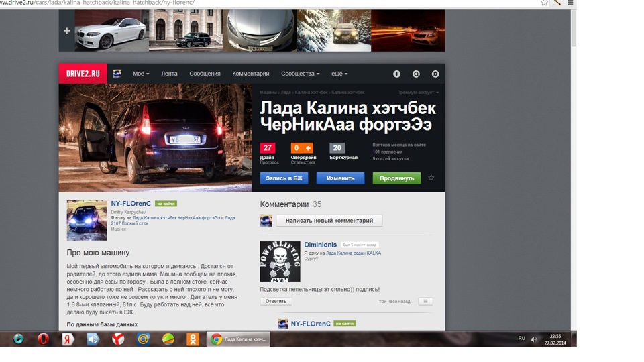Open the Odnoklassniki icon in taskbar
Viewport: 644px width, 362px height.
(193, 339)
